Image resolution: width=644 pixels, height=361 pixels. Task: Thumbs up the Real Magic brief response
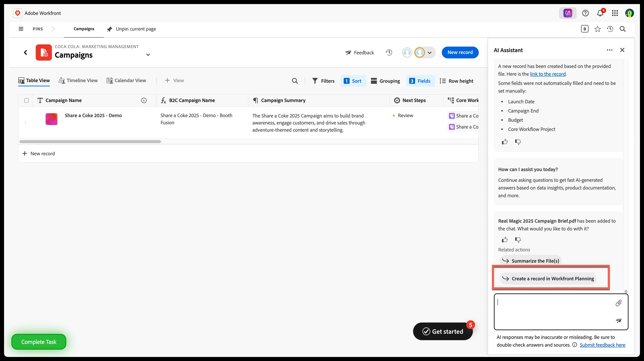click(505, 240)
